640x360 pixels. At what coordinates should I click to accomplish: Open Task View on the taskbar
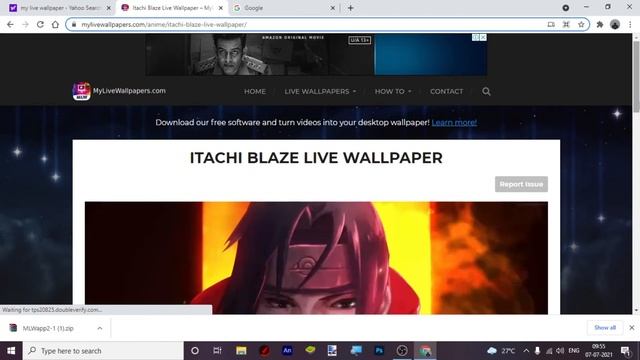(x=218, y=351)
